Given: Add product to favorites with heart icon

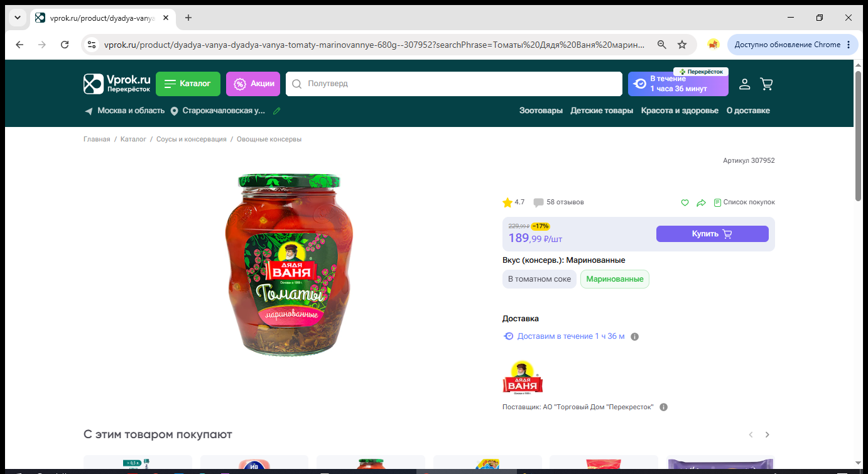Looking at the screenshot, I should 685,202.
